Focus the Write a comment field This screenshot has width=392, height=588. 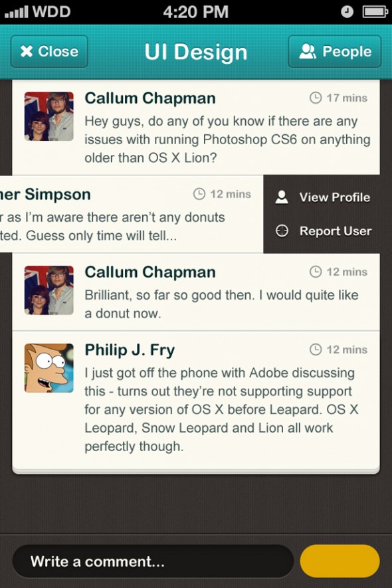153,561
